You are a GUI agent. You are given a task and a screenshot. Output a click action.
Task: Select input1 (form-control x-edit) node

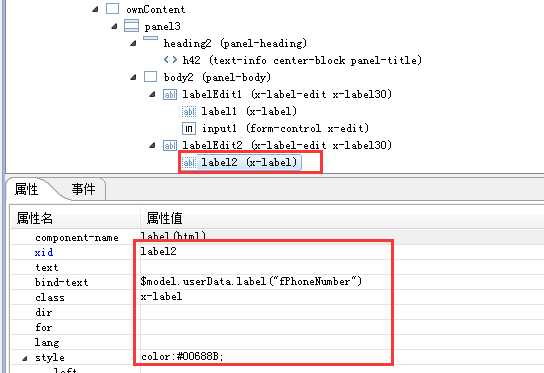pyautogui.click(x=285, y=128)
